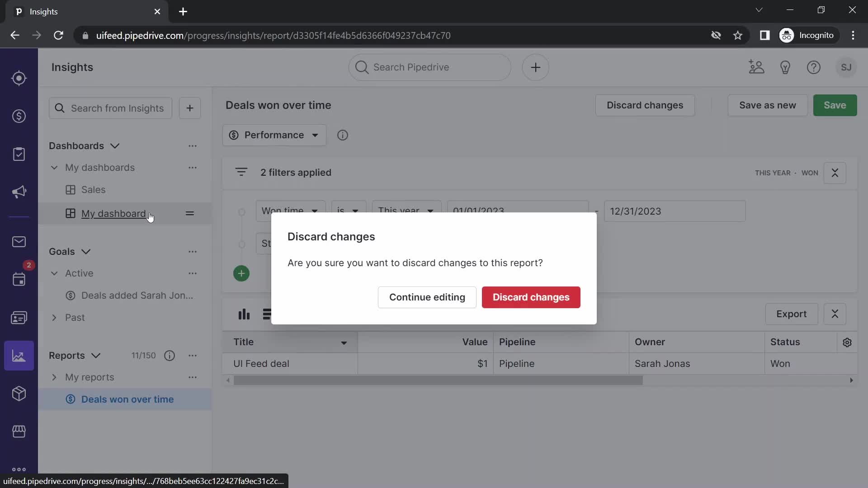Click Continue editing in dialog
868x488 pixels.
point(427,297)
